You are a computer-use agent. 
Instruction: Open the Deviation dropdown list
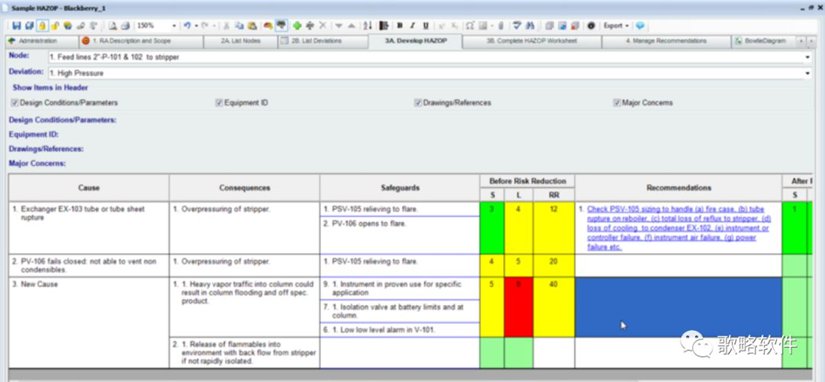point(807,73)
